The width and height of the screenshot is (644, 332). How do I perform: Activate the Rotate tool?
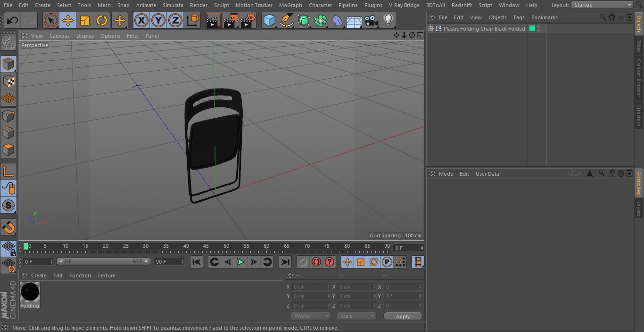pos(102,21)
